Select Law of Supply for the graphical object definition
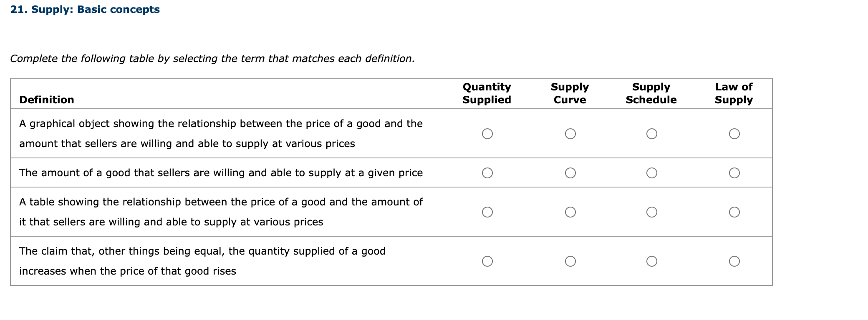 pyautogui.click(x=734, y=133)
